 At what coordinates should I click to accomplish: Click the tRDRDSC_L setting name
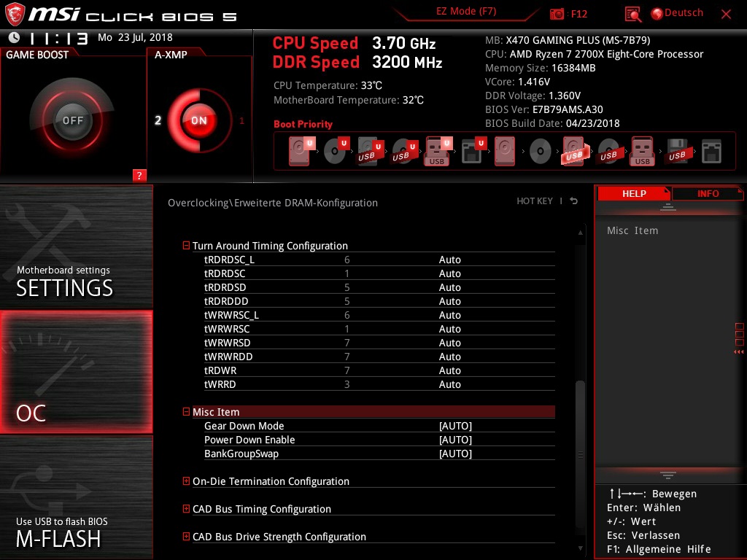[x=229, y=260]
